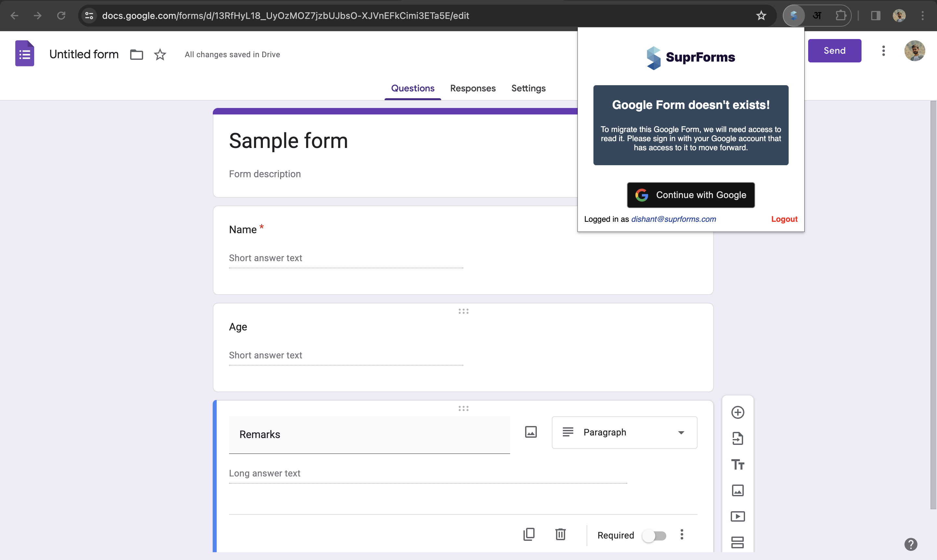Add a new question using the plus icon
This screenshot has width=937, height=560.
[x=738, y=412]
